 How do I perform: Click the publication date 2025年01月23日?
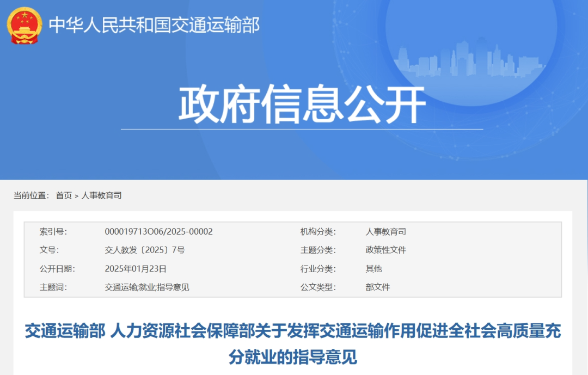click(x=136, y=269)
